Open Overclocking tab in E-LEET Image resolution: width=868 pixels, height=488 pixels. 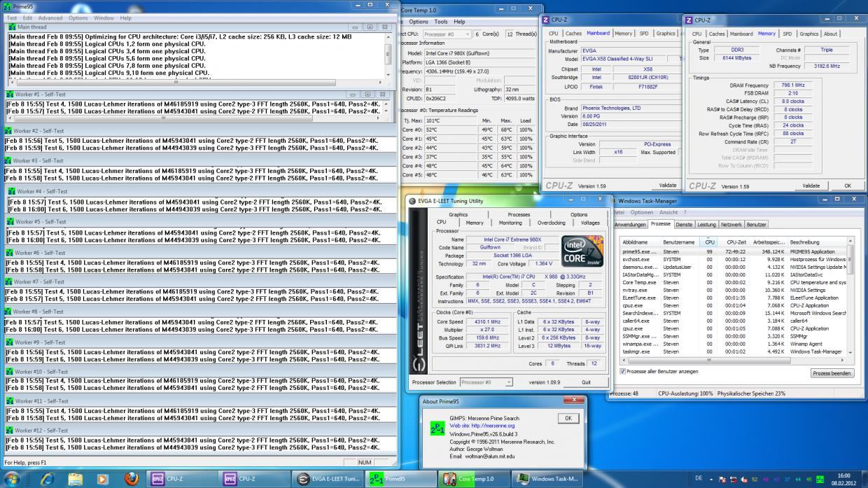point(552,223)
